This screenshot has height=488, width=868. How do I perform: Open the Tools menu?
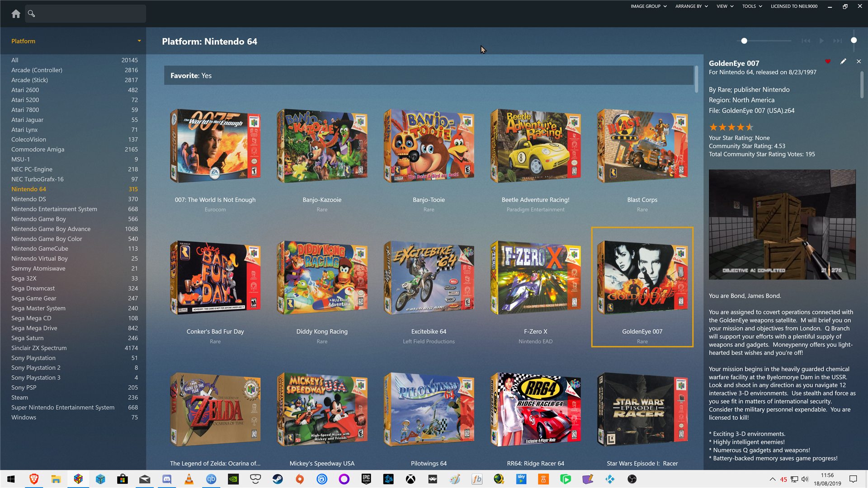pyautogui.click(x=752, y=6)
